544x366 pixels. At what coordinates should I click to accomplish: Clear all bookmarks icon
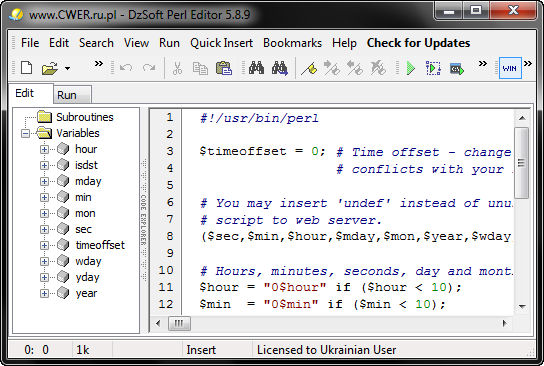click(x=378, y=68)
